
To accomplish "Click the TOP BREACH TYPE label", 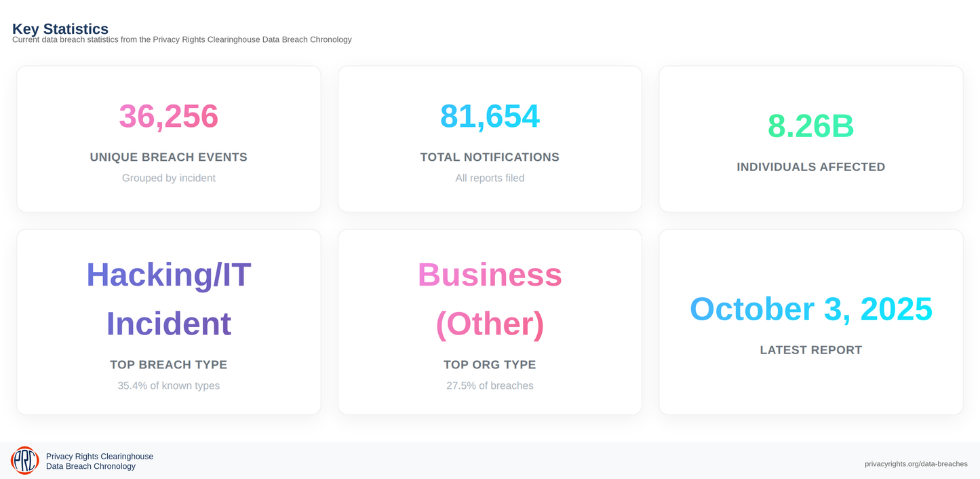I will coord(169,365).
